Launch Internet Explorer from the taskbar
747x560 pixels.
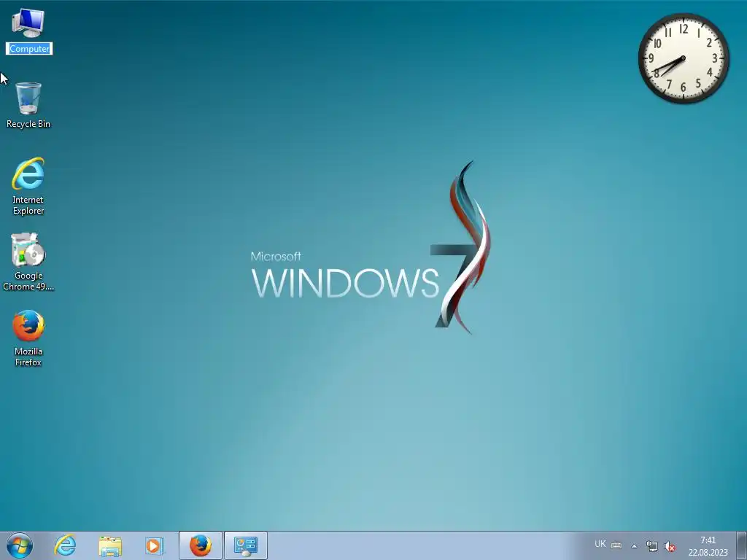pyautogui.click(x=65, y=545)
